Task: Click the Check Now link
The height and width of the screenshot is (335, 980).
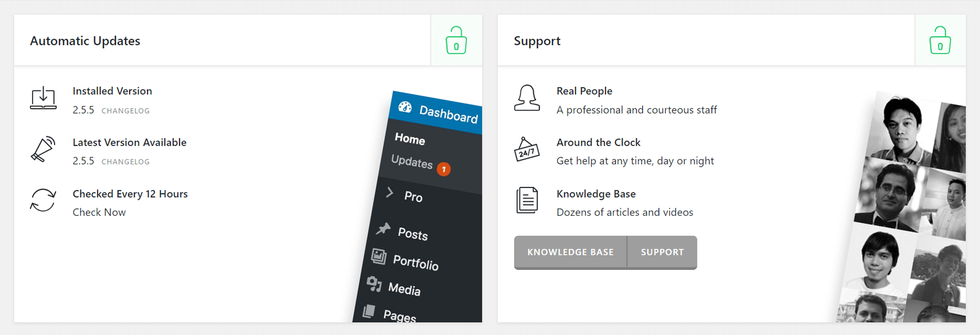Action: pyautogui.click(x=99, y=212)
